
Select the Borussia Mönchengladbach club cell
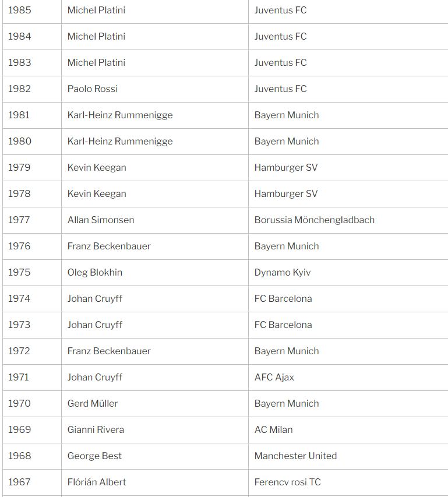(315, 220)
